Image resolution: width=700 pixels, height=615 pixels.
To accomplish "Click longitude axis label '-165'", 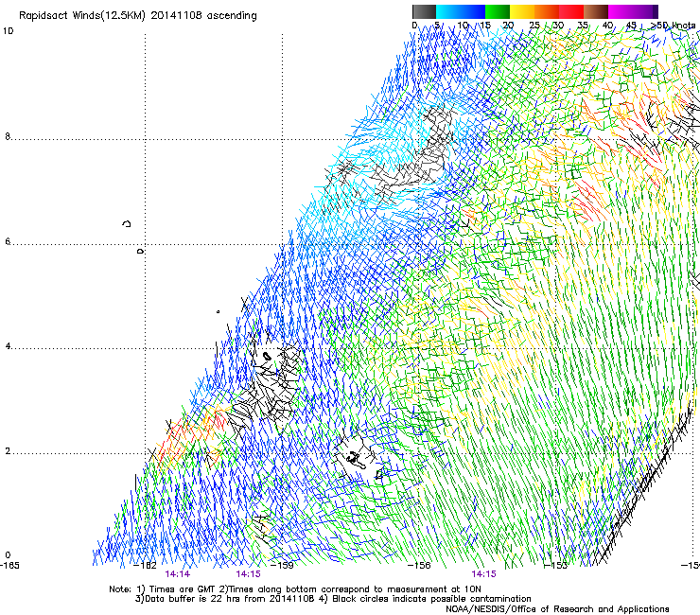I will pyautogui.click(x=9, y=566).
